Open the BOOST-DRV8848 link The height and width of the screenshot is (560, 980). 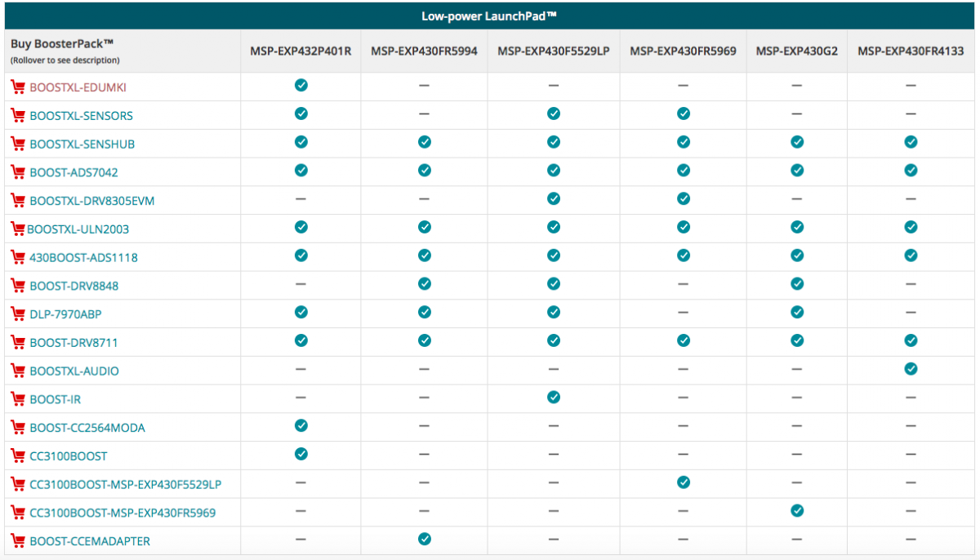coord(73,287)
